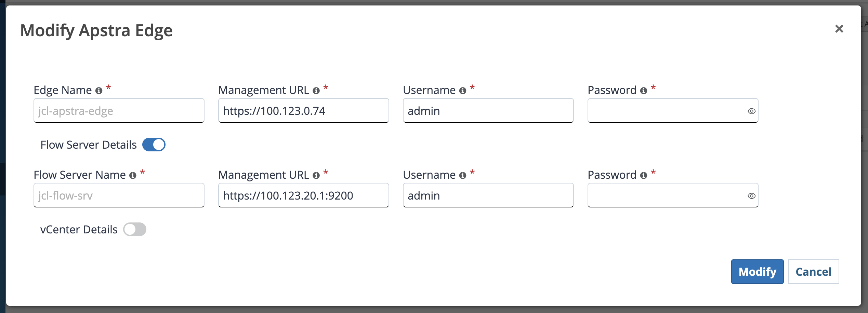Reveal the Flow Server password

point(751,196)
